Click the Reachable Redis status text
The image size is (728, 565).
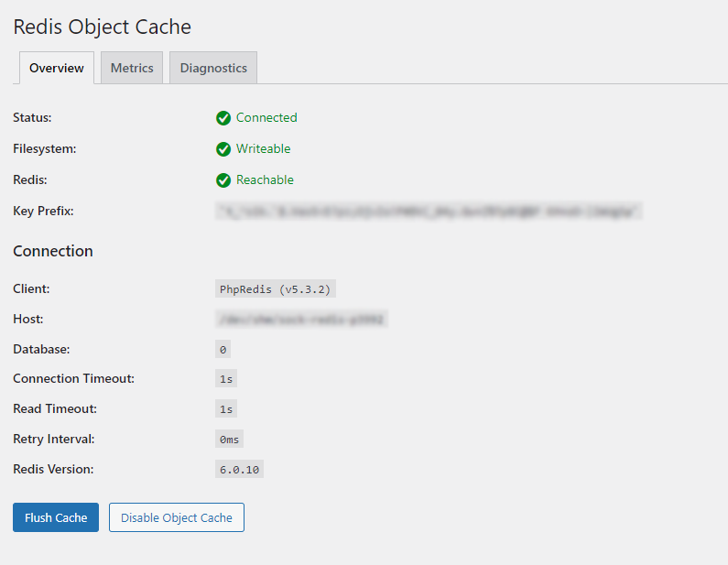(265, 179)
